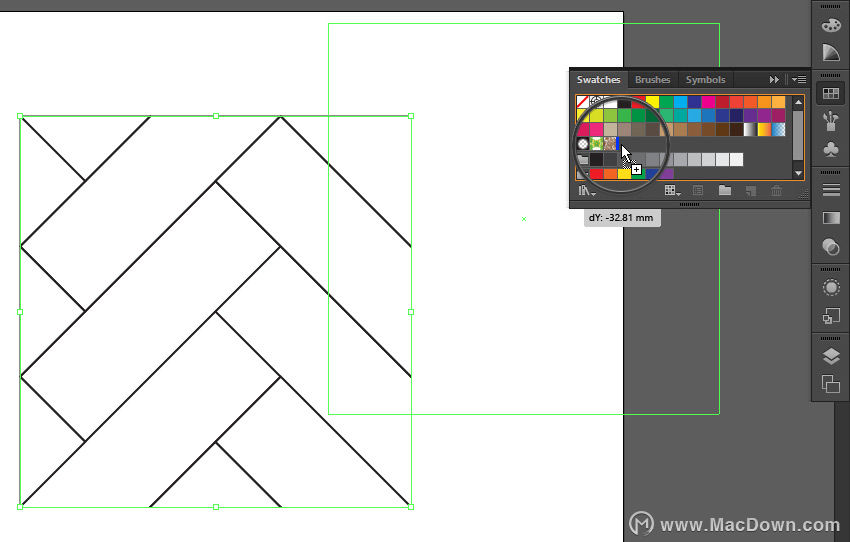Screen dimensions: 850x542
Task: Select the lightest gray swatch in grayscale group
Action: click(736, 159)
